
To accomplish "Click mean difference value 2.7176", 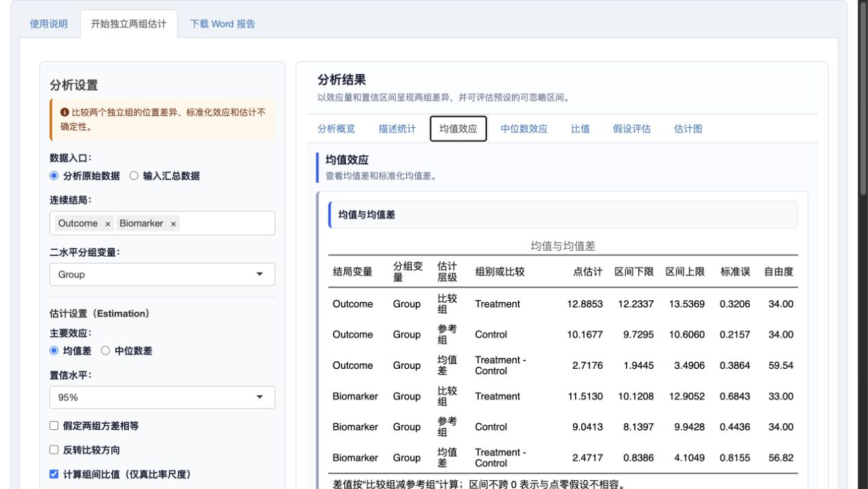I will coord(587,365).
